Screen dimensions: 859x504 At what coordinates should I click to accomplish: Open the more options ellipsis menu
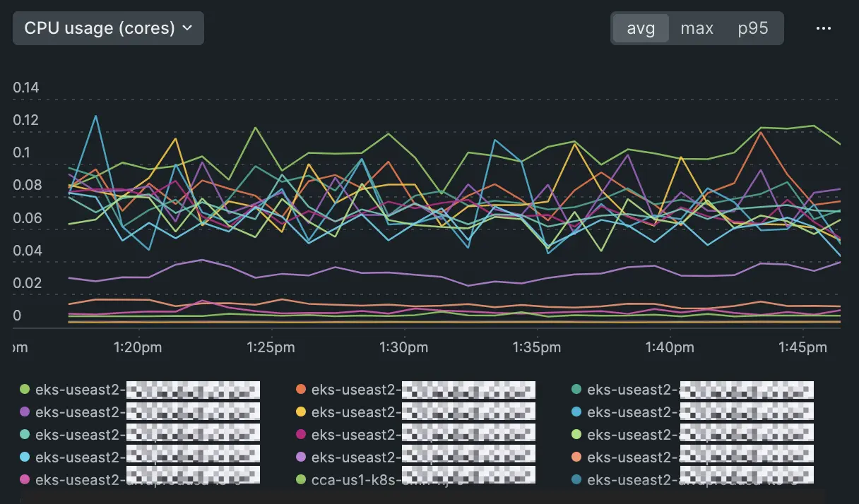[x=824, y=28]
